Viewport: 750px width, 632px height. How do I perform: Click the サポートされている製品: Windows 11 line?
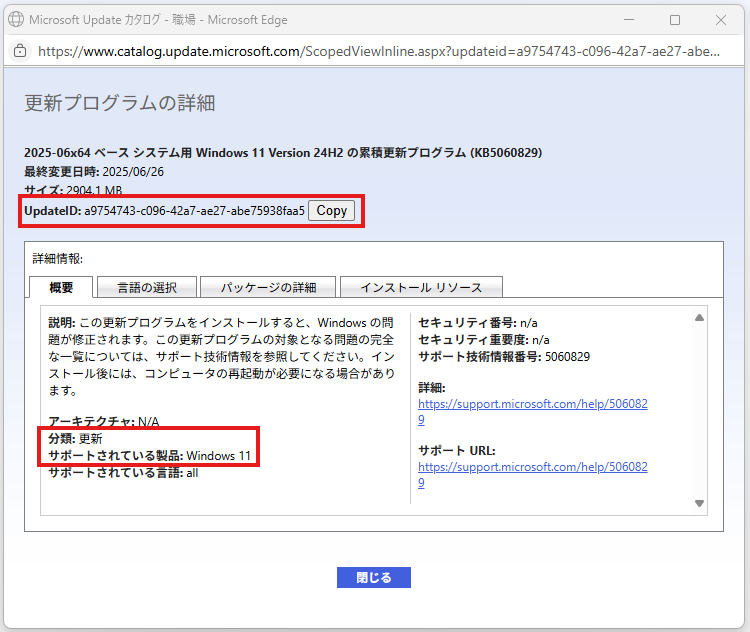[x=149, y=455]
